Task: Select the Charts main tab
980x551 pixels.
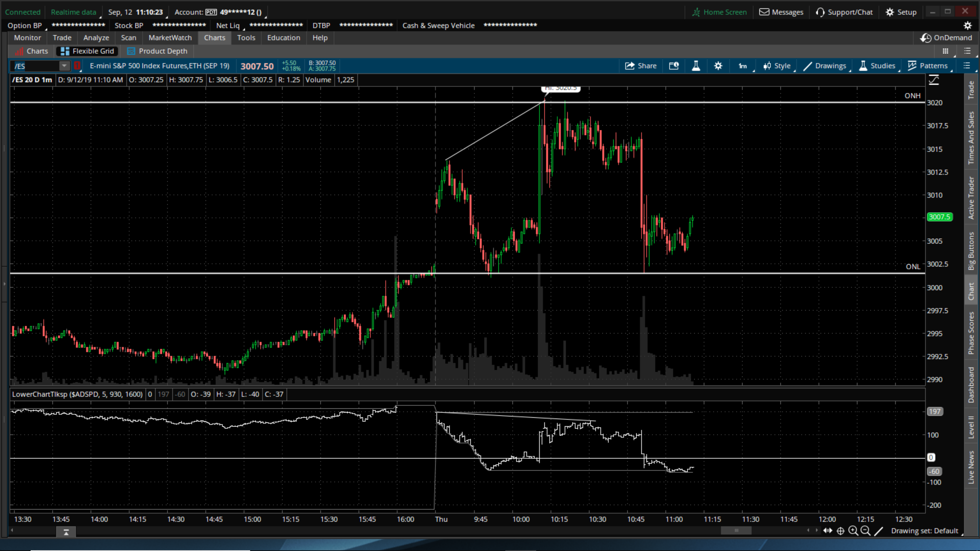Action: point(215,38)
